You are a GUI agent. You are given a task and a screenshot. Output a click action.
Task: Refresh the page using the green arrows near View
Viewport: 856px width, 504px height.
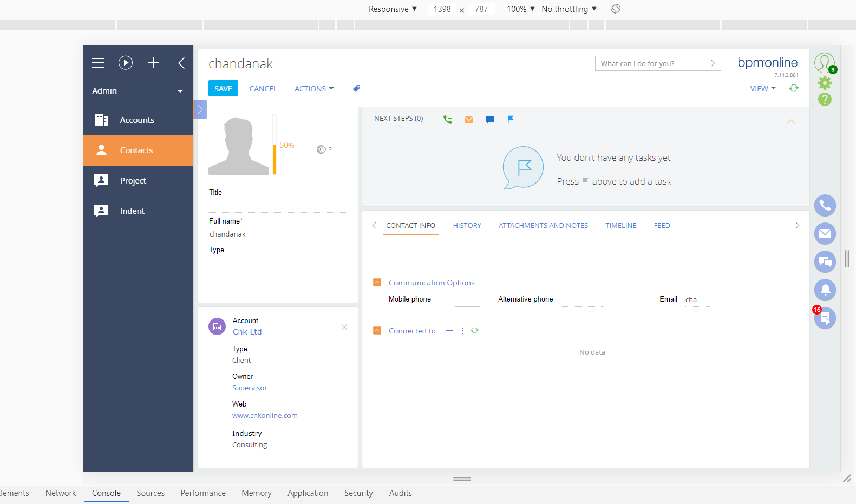794,88
